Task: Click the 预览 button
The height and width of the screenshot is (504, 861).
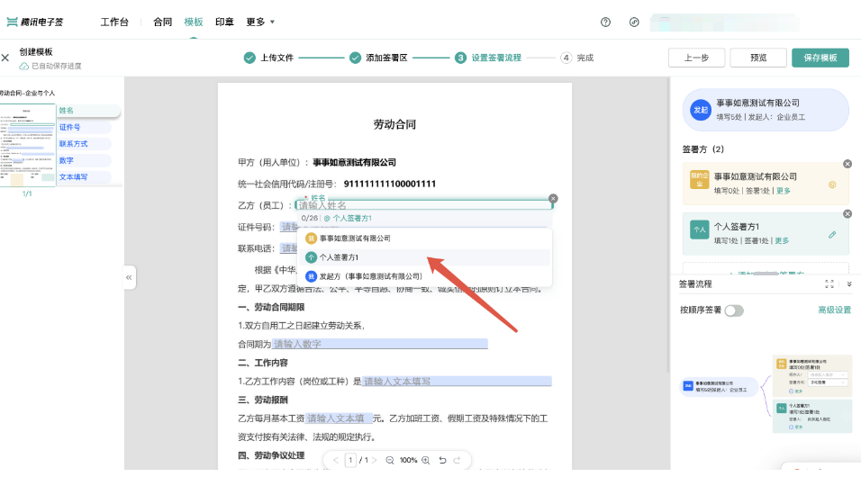Action: 757,58
